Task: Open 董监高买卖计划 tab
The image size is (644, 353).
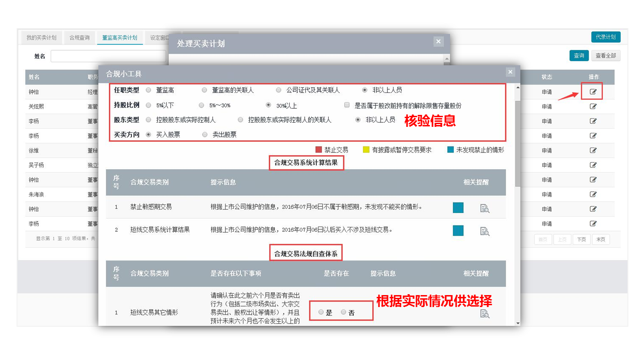Action: click(x=120, y=38)
